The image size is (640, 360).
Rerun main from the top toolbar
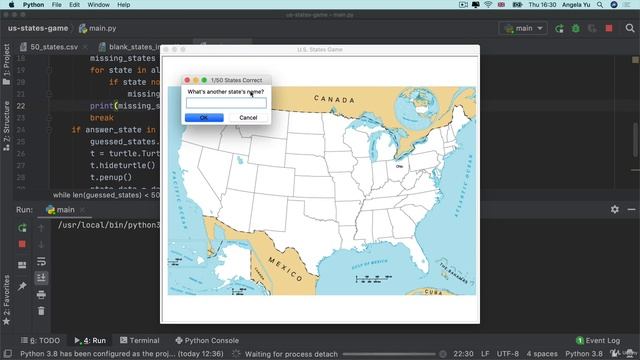(x=559, y=29)
